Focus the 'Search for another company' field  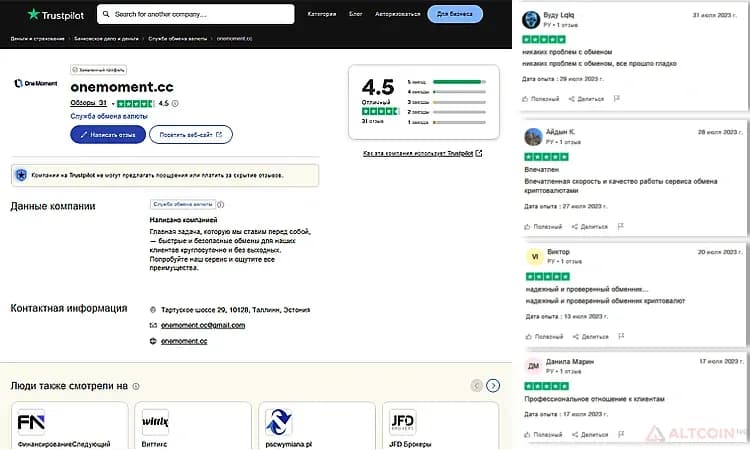click(196, 14)
